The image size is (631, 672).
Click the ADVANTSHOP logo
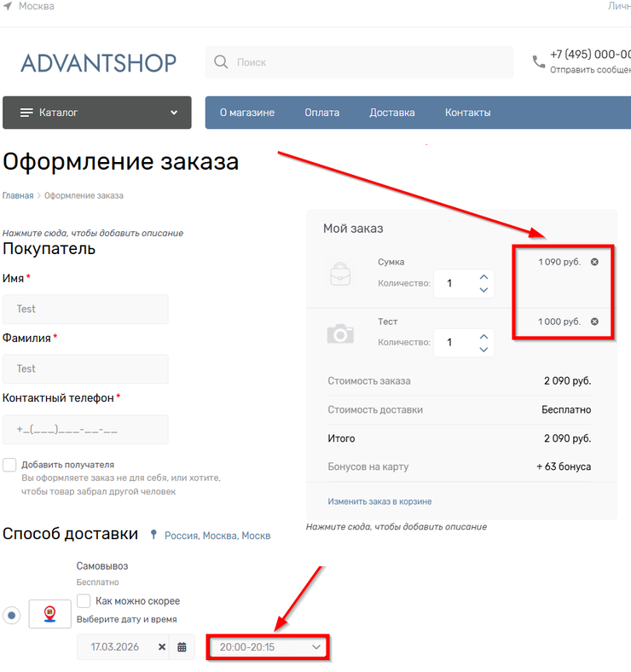tap(99, 63)
